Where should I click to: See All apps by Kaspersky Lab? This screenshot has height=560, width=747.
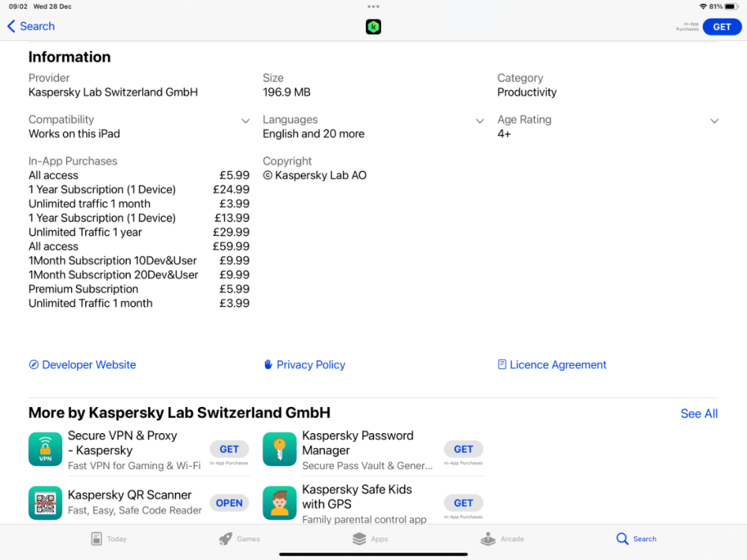click(698, 414)
